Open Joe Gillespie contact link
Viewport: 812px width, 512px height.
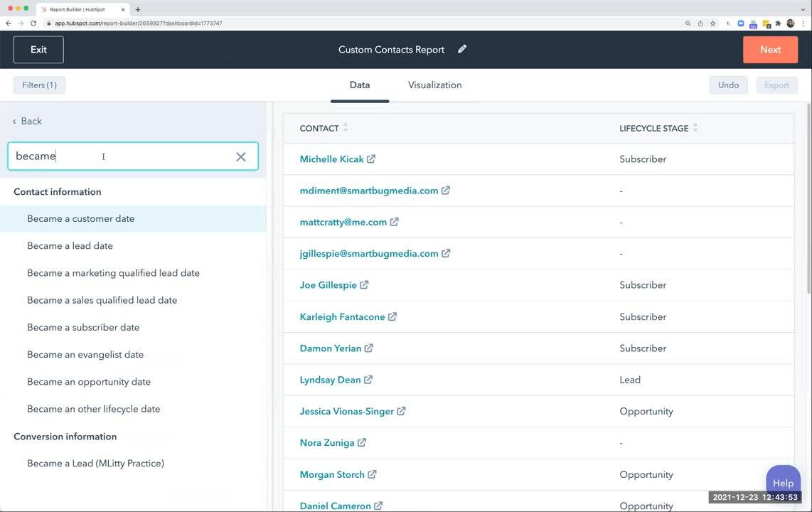click(328, 284)
